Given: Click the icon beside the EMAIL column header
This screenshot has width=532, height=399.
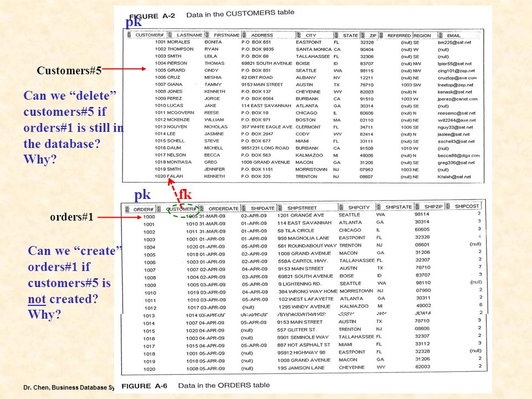Looking at the screenshot, I should (x=440, y=35).
